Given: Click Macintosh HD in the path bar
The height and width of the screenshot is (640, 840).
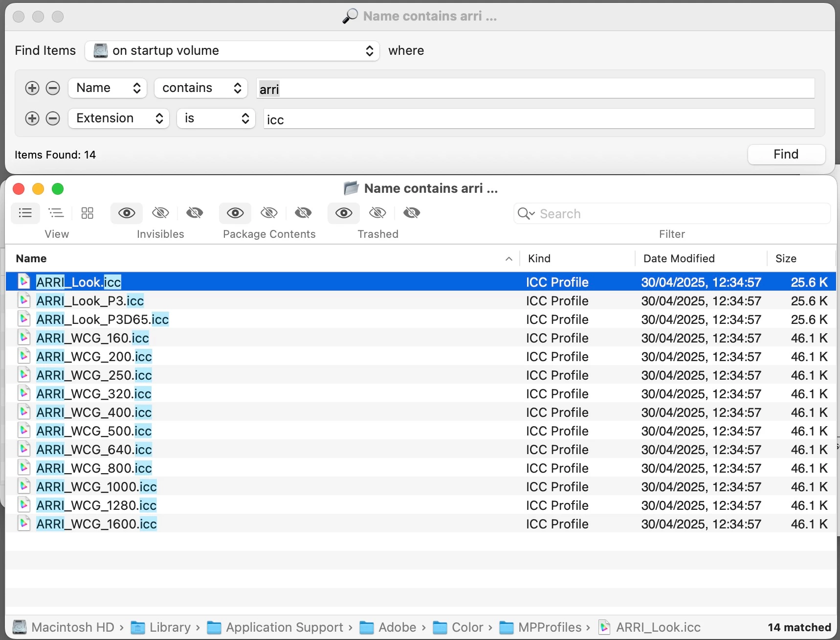Looking at the screenshot, I should point(64,627).
